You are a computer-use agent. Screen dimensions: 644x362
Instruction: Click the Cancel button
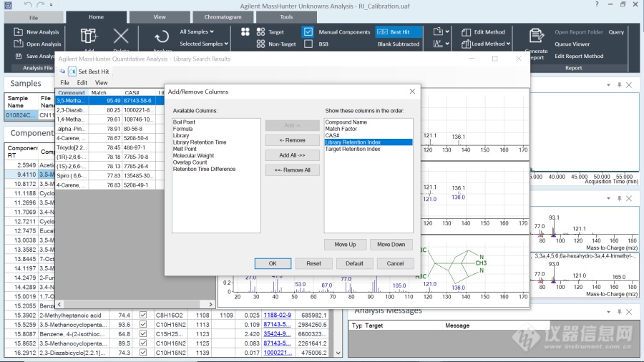pos(395,263)
